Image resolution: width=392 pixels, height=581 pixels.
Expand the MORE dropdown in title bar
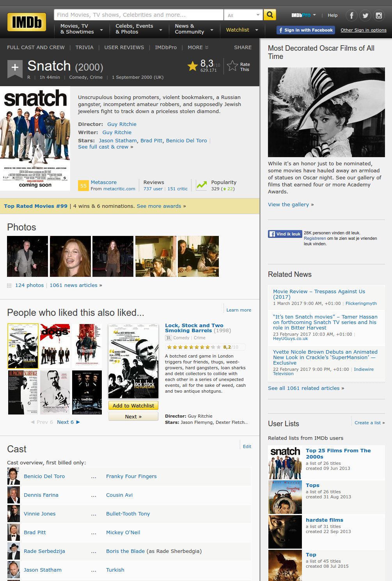[x=198, y=48]
